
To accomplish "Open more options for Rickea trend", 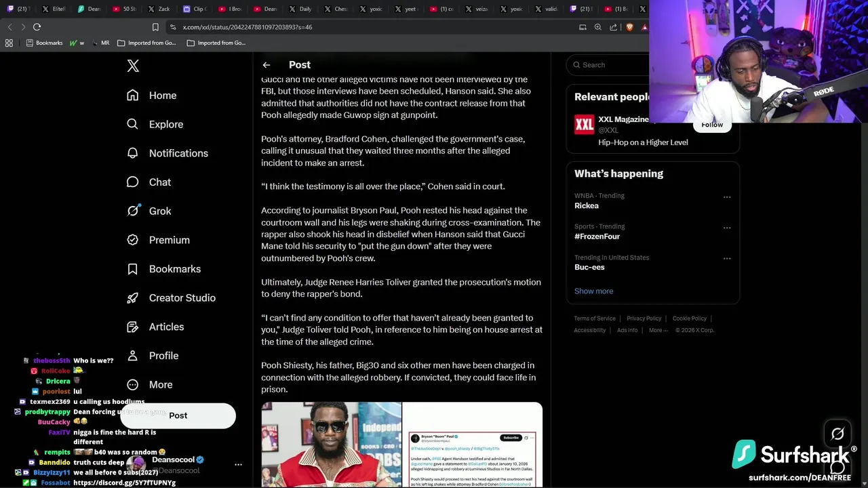I will coord(727,197).
